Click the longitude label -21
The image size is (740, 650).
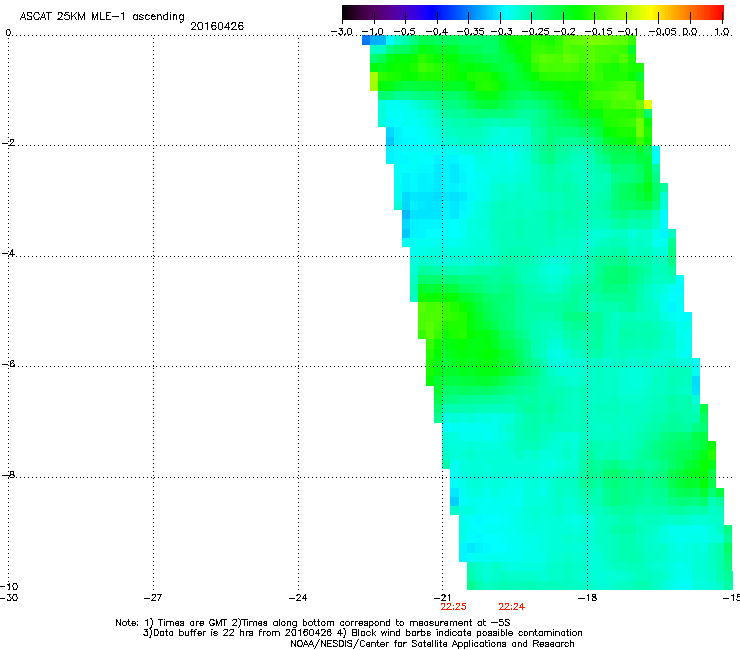[x=442, y=597]
